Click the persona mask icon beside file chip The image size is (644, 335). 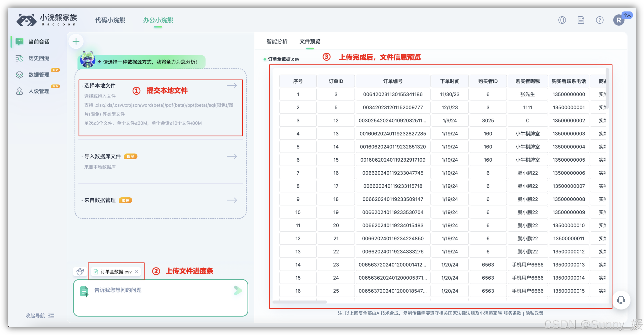tap(80, 272)
